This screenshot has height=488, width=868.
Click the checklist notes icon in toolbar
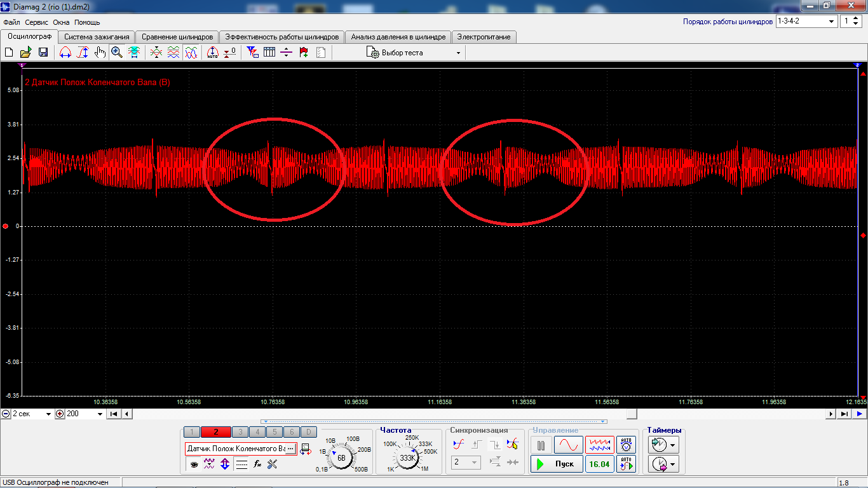point(321,53)
